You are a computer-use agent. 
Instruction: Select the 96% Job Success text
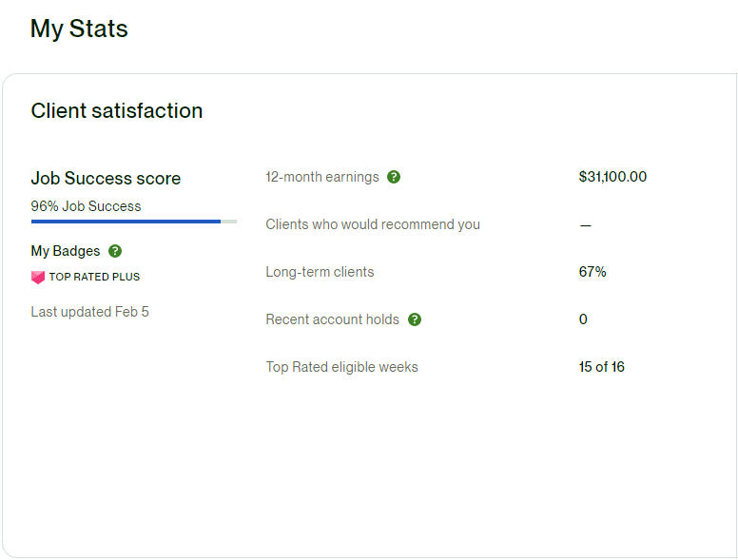[86, 206]
